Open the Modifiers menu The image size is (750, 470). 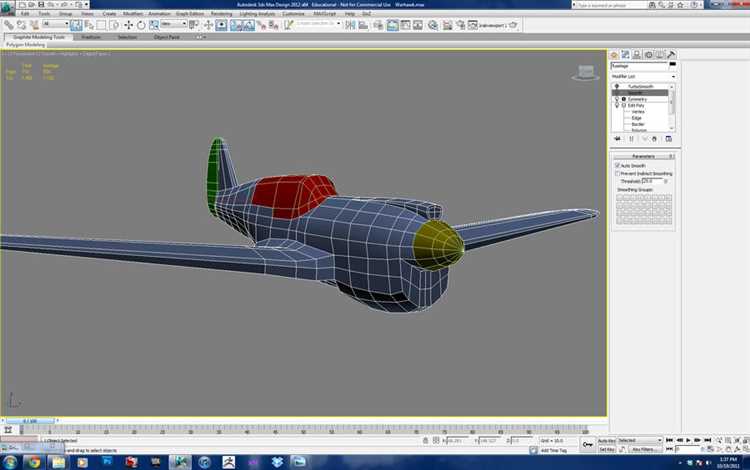pyautogui.click(x=133, y=13)
